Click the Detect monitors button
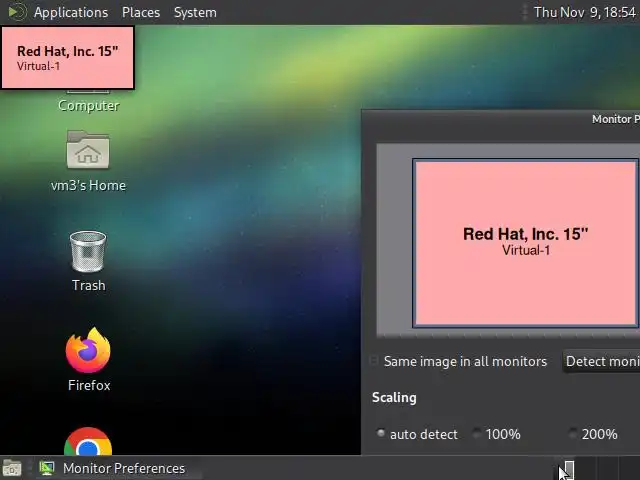 point(601,361)
